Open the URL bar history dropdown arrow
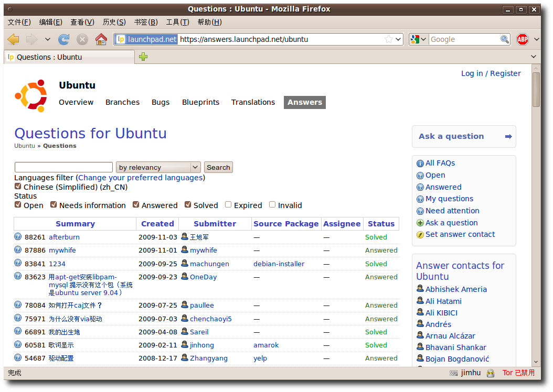553x392 pixels. click(x=398, y=39)
